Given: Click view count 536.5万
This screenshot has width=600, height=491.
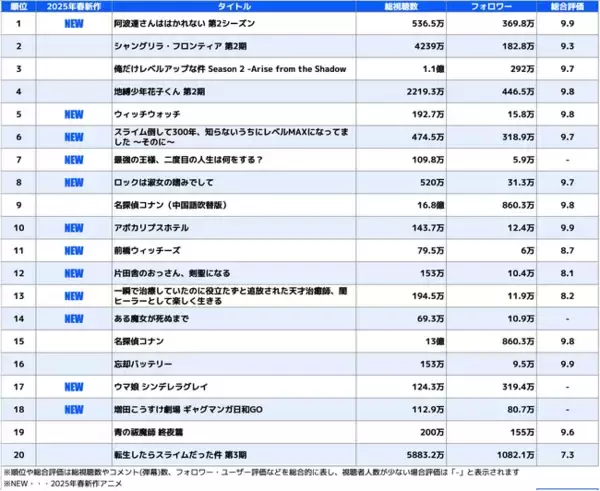Looking at the screenshot, I should tap(428, 24).
